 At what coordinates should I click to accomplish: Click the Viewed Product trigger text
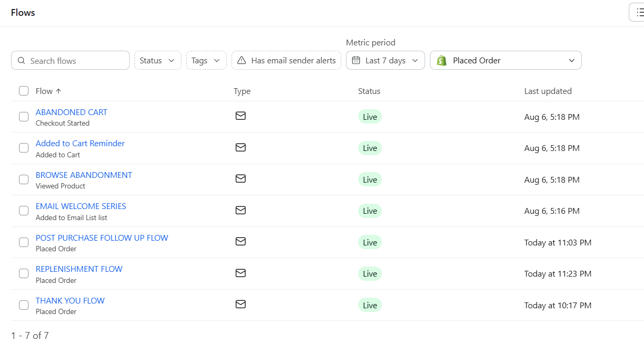click(61, 186)
